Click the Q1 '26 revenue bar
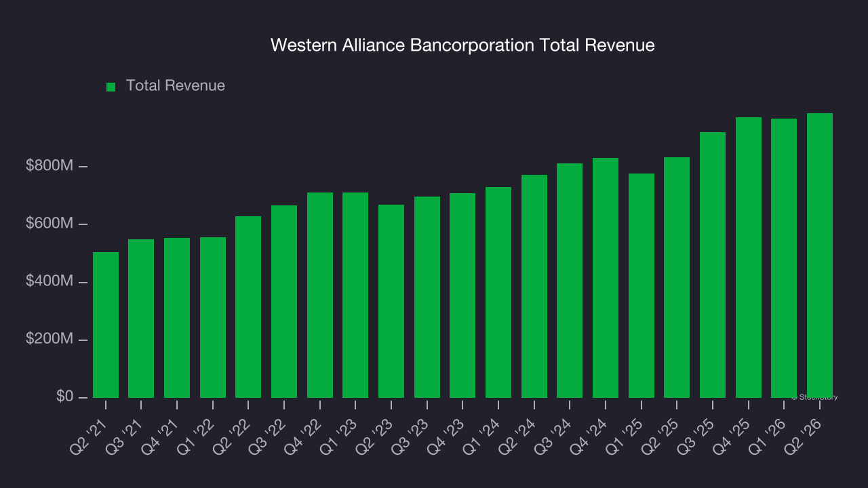Viewport: 868px width, 488px height. pyautogui.click(x=784, y=258)
